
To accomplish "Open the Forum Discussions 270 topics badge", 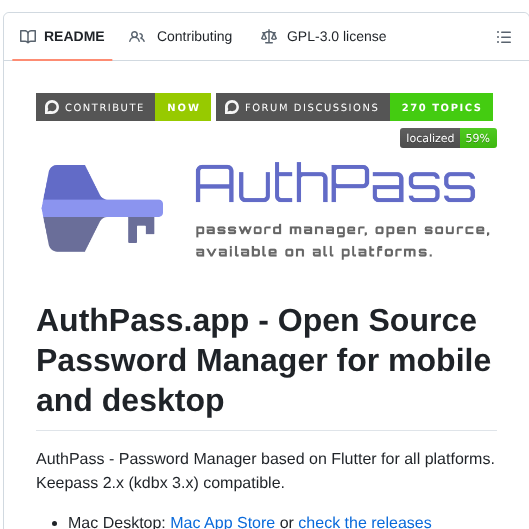I will [354, 107].
